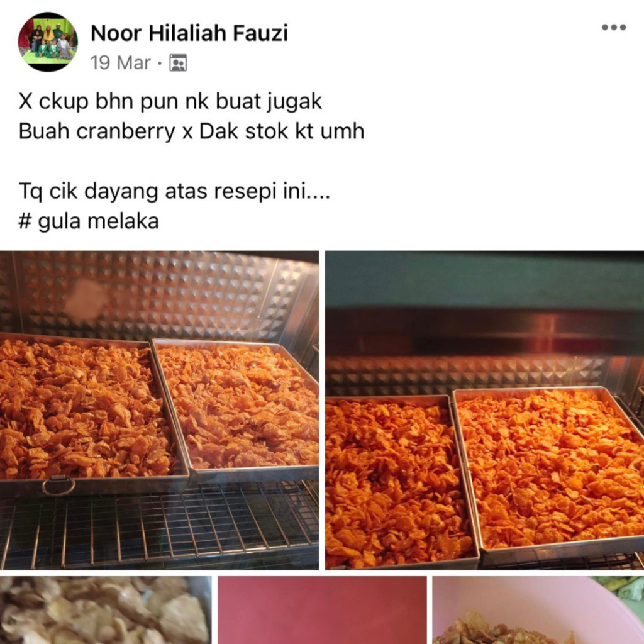644x644 pixels.
Task: View the pale cornflakes close-up photo
Action: point(106,610)
